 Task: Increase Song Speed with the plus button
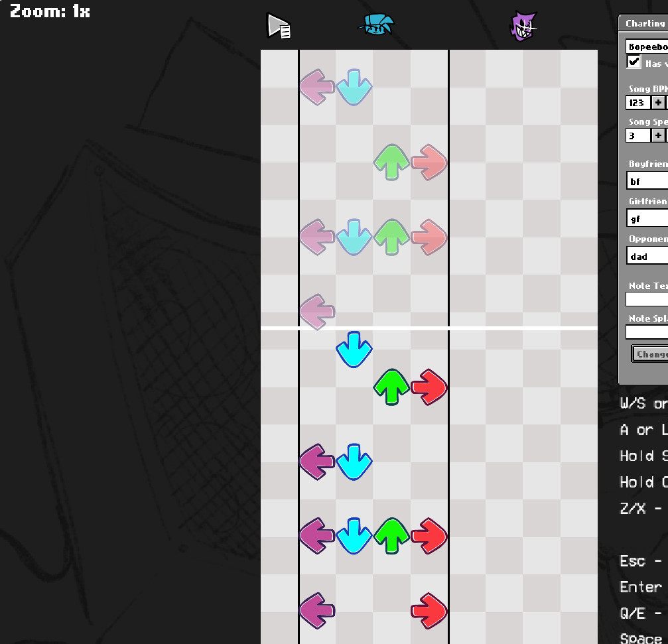click(x=657, y=135)
